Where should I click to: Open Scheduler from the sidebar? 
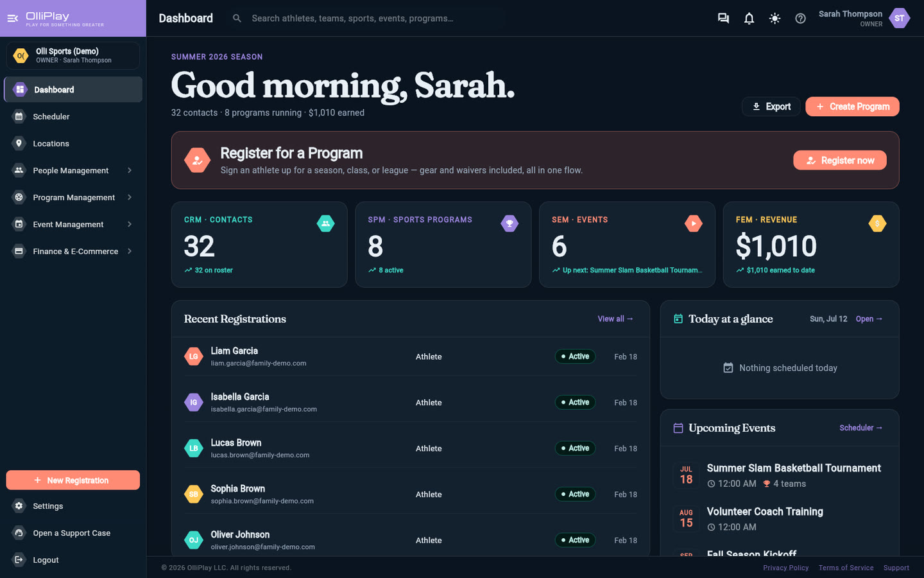73,116
